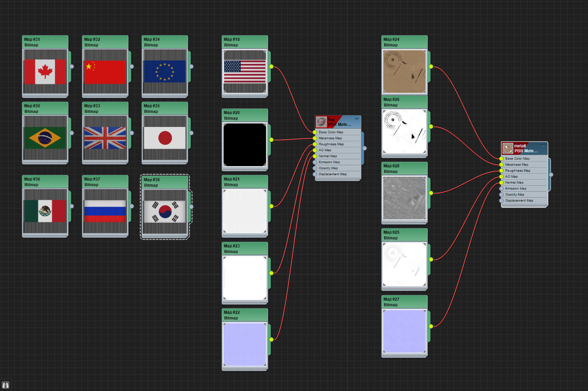Click flag node's Opacity Map input
This screenshot has width=588, height=391.
315,168
